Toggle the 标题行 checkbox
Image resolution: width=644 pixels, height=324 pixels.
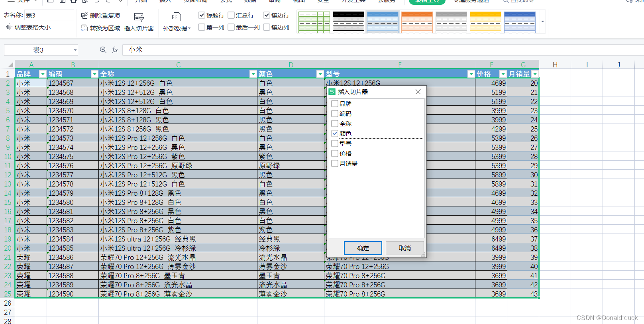tap(202, 15)
